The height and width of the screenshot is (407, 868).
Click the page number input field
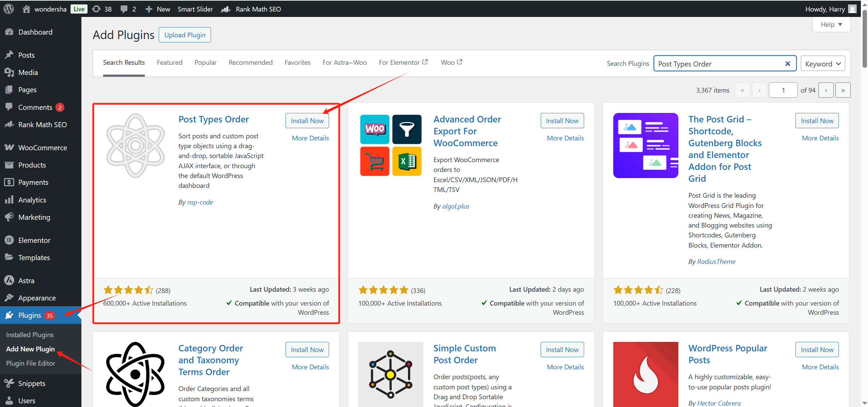coord(783,90)
